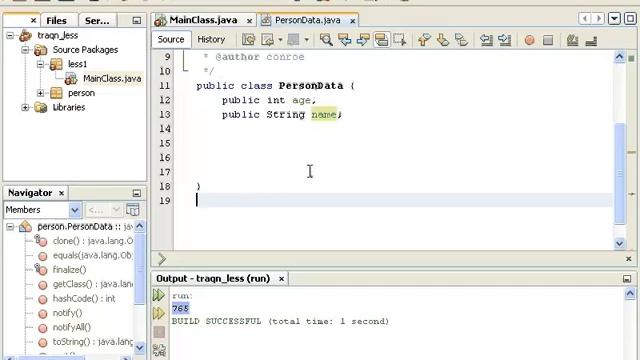Select the traqn_less project root
640x360 pixels.
(57, 36)
